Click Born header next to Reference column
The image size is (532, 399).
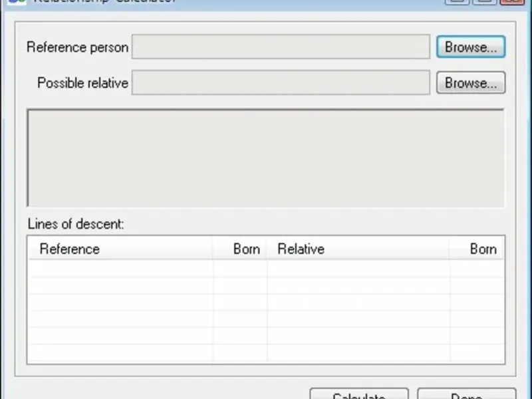[240, 249]
